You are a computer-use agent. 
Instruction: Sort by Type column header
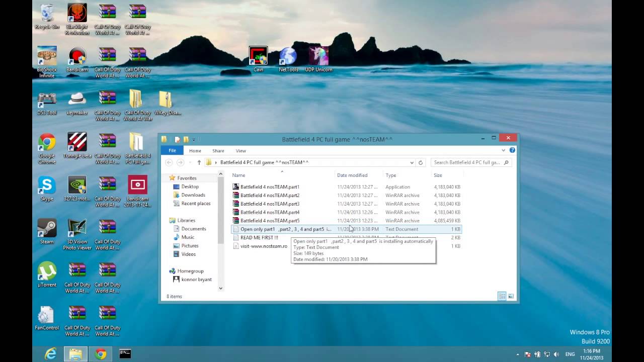[x=408, y=175]
